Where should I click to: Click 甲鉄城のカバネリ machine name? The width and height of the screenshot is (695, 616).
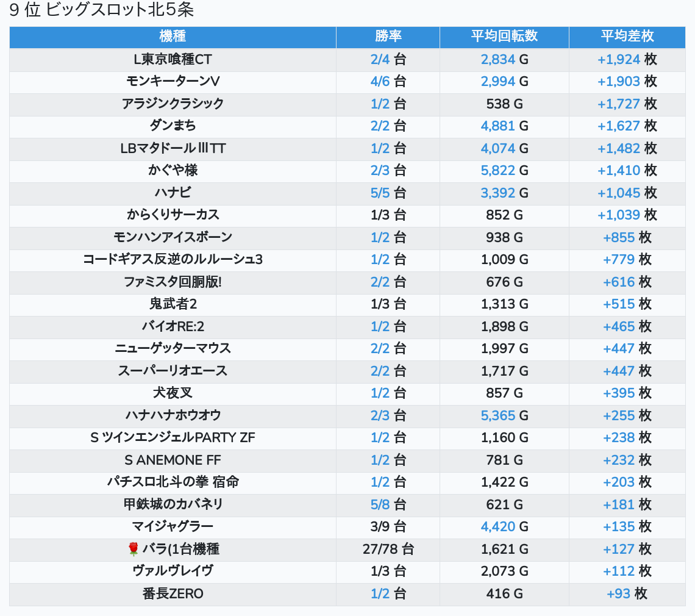coord(173,504)
